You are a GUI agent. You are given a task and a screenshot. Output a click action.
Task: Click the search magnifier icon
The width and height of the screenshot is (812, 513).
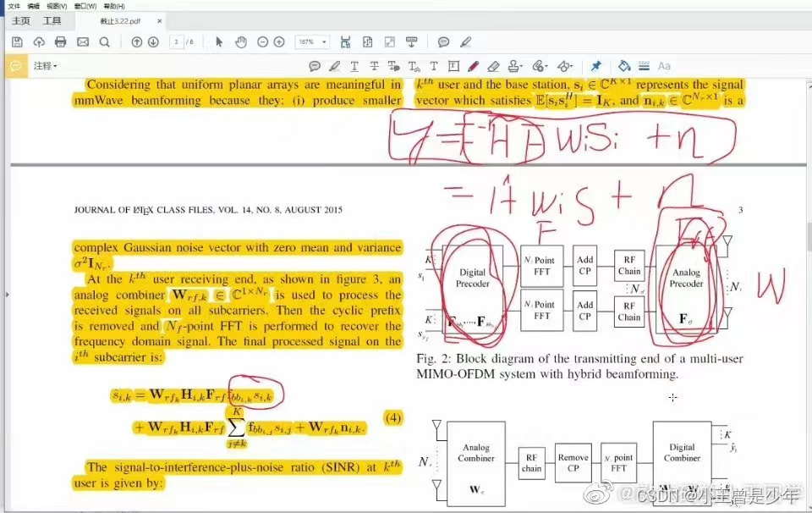(105, 41)
